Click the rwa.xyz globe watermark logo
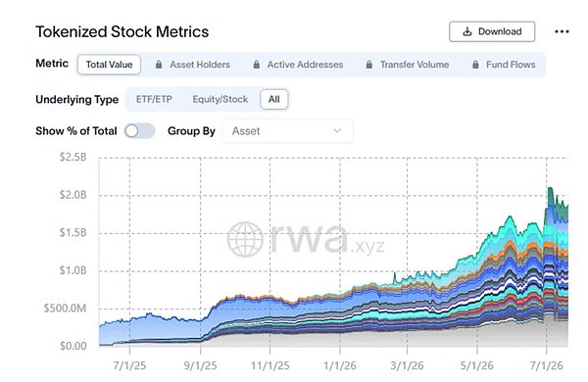 (x=245, y=240)
